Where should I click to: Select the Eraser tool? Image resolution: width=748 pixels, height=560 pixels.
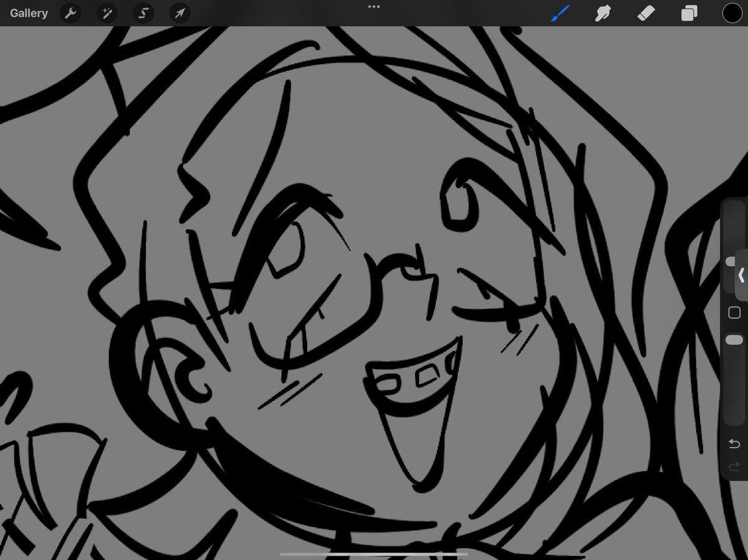pos(646,13)
